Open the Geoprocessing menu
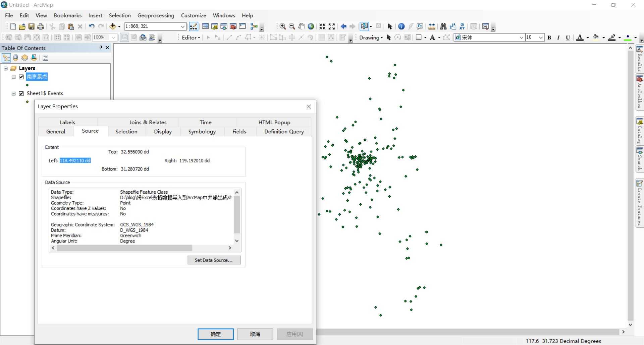This screenshot has height=345, width=644. coord(156,15)
